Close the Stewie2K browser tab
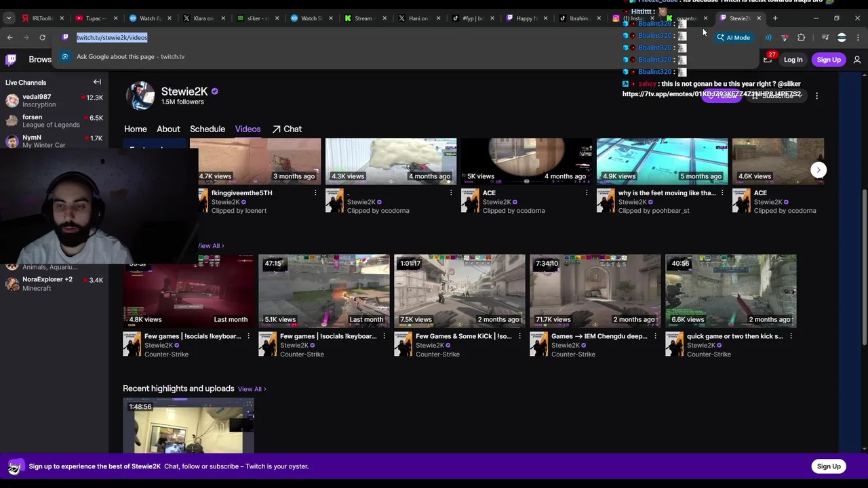This screenshot has width=868, height=488. [x=759, y=18]
